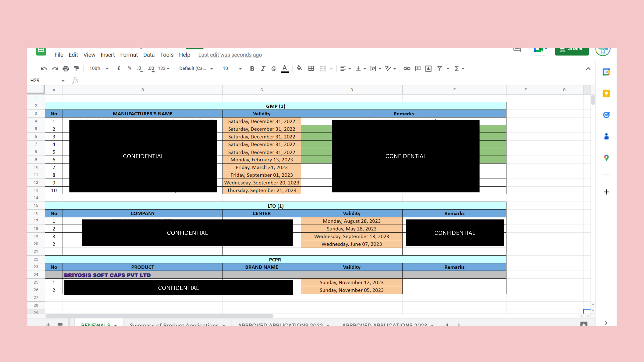Open the font size dropdown

pos(232,68)
